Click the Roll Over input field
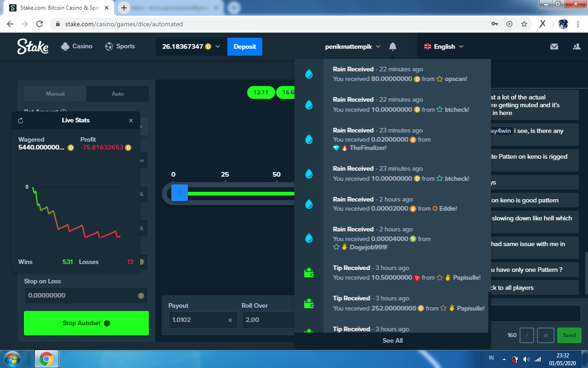 pos(268,320)
